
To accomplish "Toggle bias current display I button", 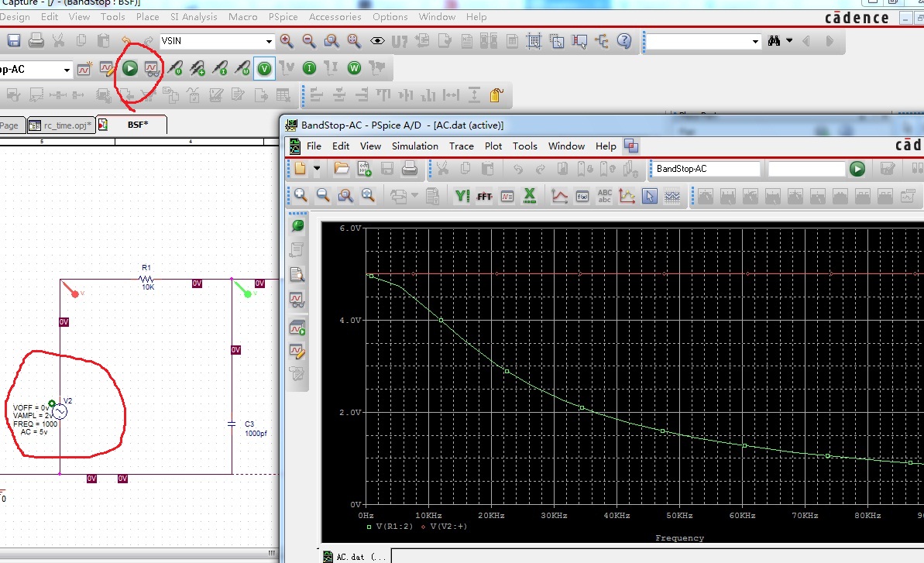I will (309, 68).
